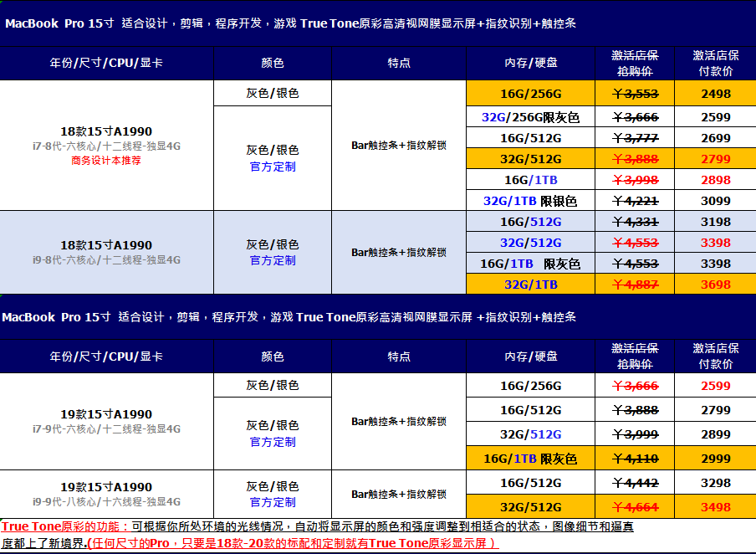Select the '32G/1TB 限银色' configuration cell
This screenshot has height=554, width=756.
pos(530,201)
